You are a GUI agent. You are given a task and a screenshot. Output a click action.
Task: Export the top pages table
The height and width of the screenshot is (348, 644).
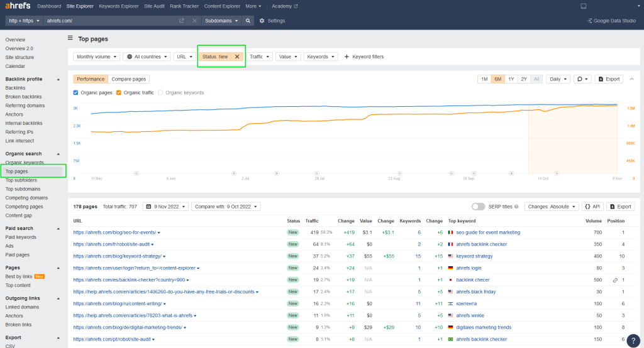[x=620, y=207]
